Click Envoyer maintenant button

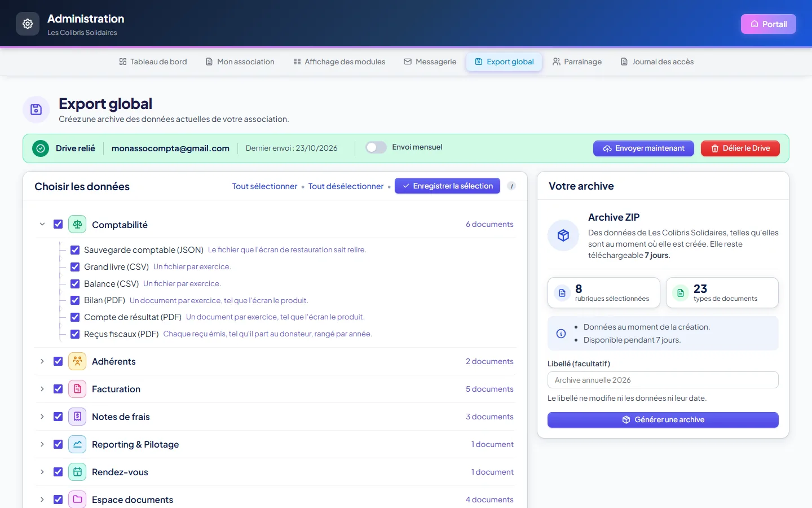tap(643, 148)
